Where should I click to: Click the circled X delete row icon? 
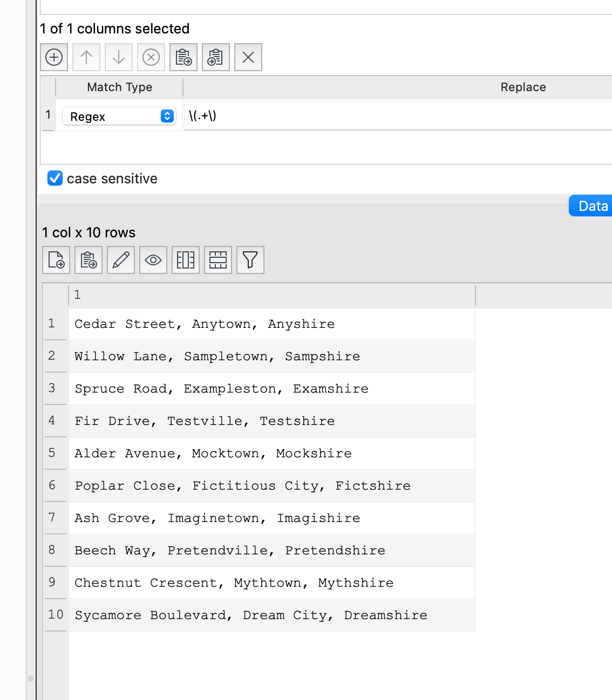pos(151,57)
